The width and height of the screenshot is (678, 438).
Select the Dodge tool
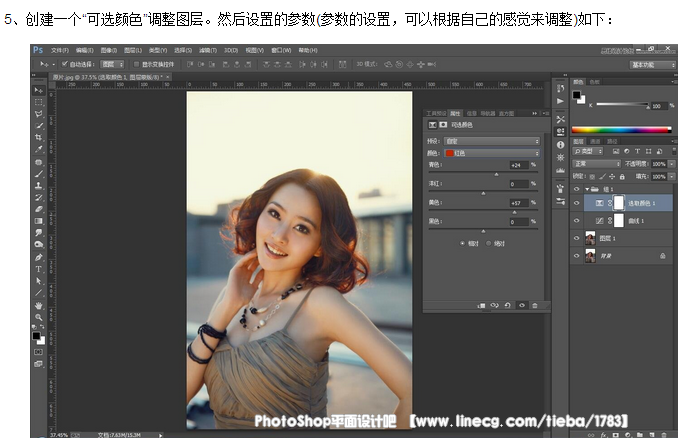pos(38,244)
